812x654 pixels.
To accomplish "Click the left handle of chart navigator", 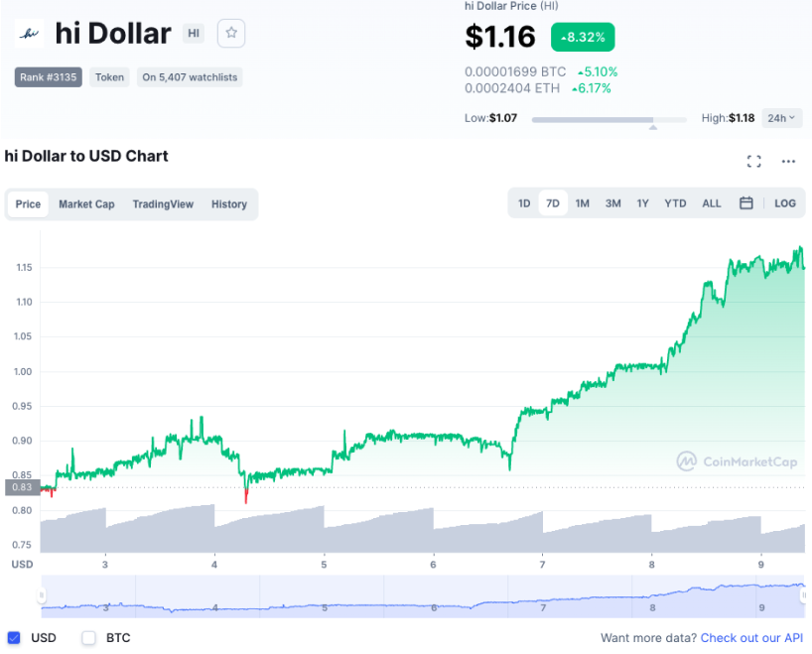I will point(42,595).
